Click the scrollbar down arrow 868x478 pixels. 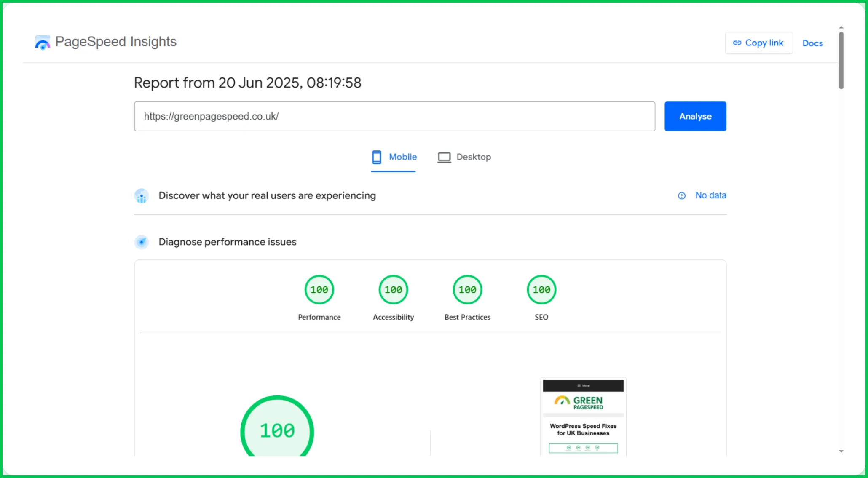click(x=841, y=451)
